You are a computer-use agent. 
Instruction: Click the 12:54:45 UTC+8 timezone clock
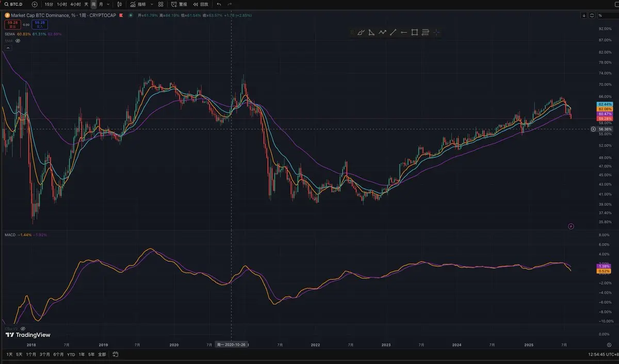(x=603, y=355)
